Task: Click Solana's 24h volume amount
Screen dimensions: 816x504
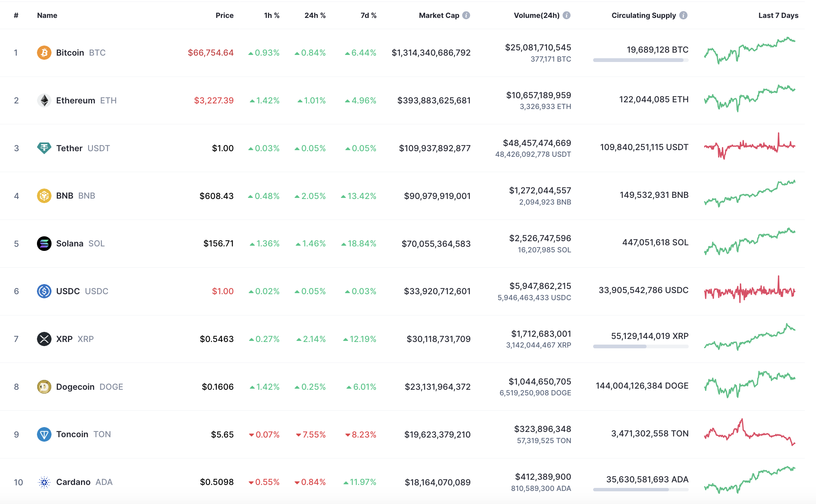Action: [540, 238]
